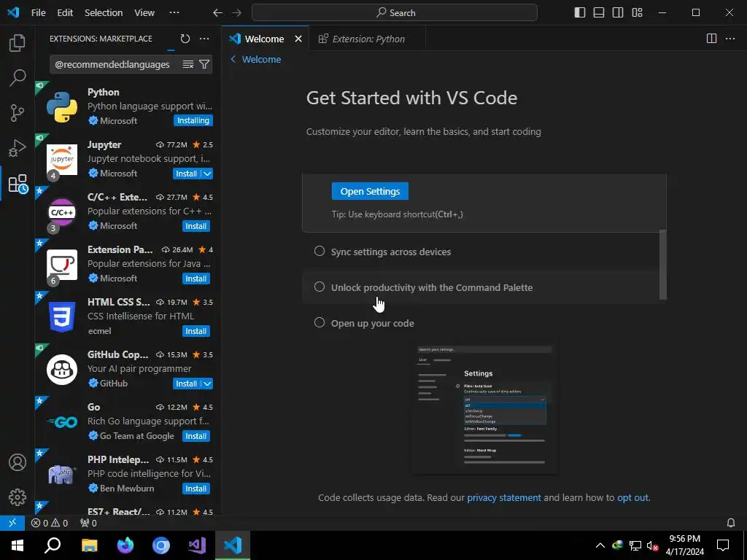The image size is (747, 560).
Task: Open the opt out link
Action: 632,497
